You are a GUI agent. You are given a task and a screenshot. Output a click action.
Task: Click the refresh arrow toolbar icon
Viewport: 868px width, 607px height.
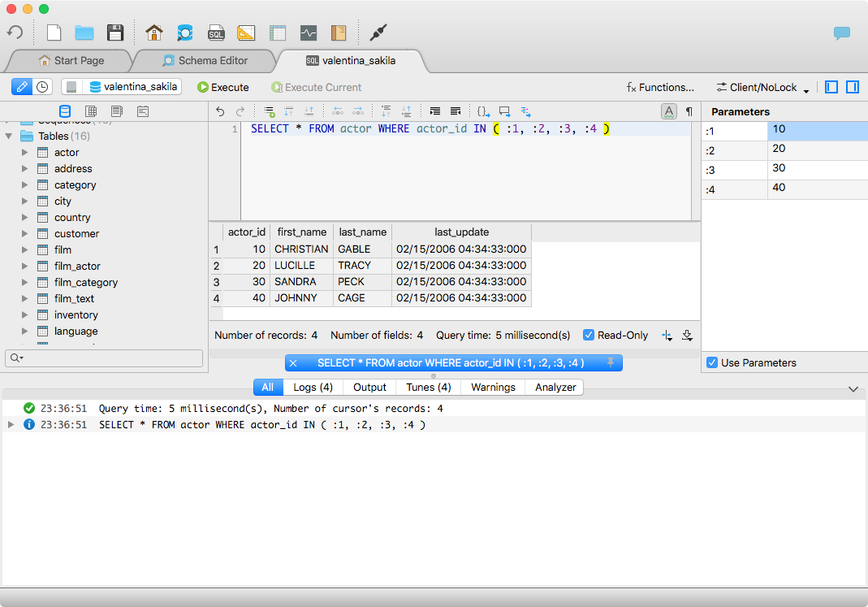pyautogui.click(x=15, y=33)
